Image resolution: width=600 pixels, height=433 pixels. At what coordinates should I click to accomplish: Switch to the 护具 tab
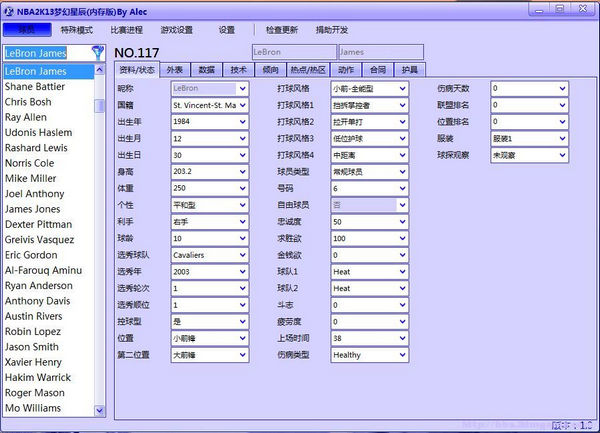coord(409,70)
